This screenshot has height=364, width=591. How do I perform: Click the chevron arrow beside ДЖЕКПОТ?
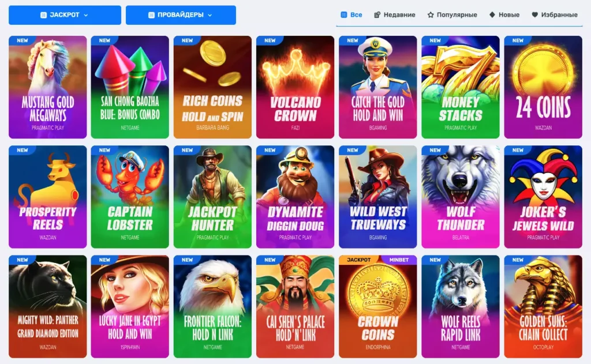(86, 16)
